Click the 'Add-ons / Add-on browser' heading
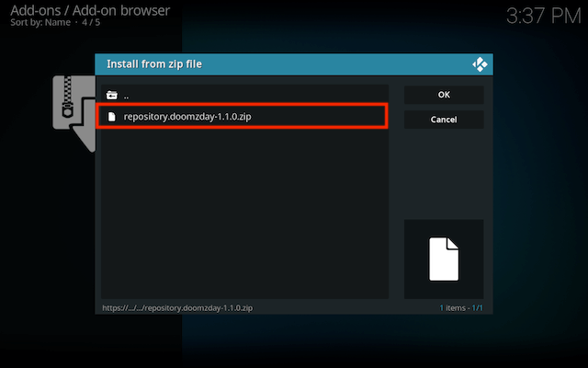 [x=90, y=10]
